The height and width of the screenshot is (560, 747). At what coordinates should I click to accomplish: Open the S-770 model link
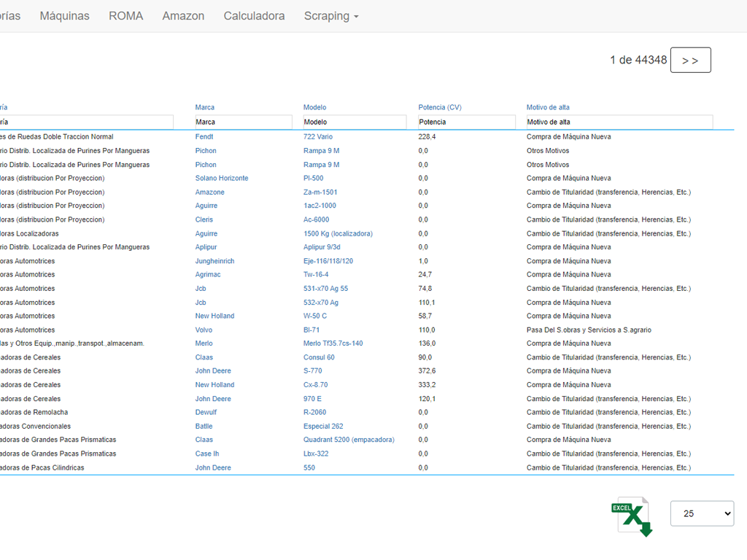(x=312, y=370)
